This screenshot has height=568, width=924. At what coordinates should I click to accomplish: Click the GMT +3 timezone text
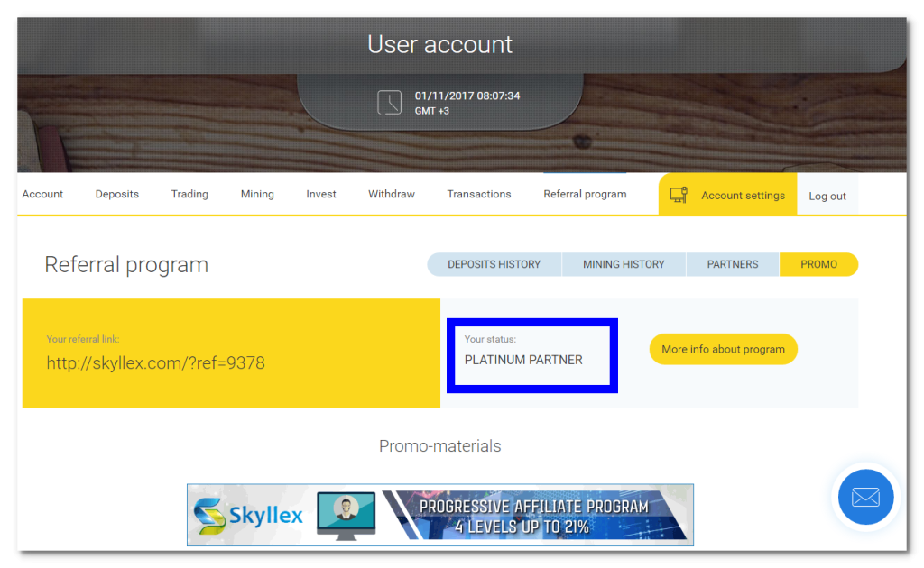(x=432, y=111)
